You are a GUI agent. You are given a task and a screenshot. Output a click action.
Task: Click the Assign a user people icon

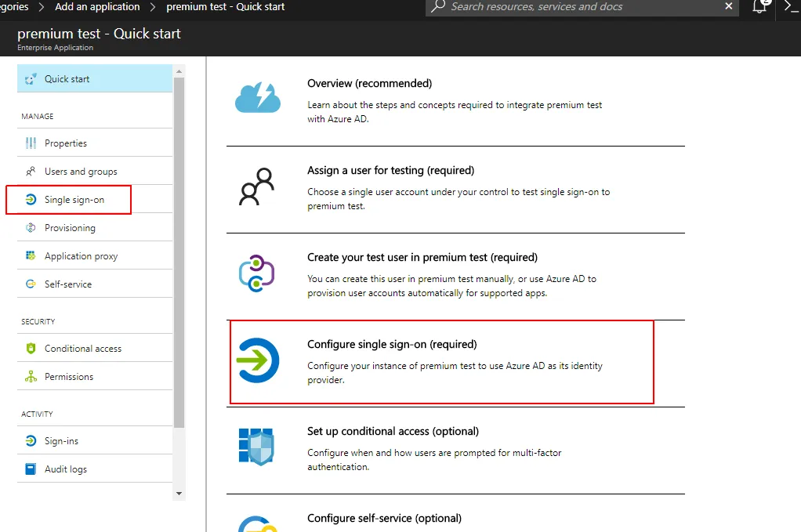coord(256,186)
